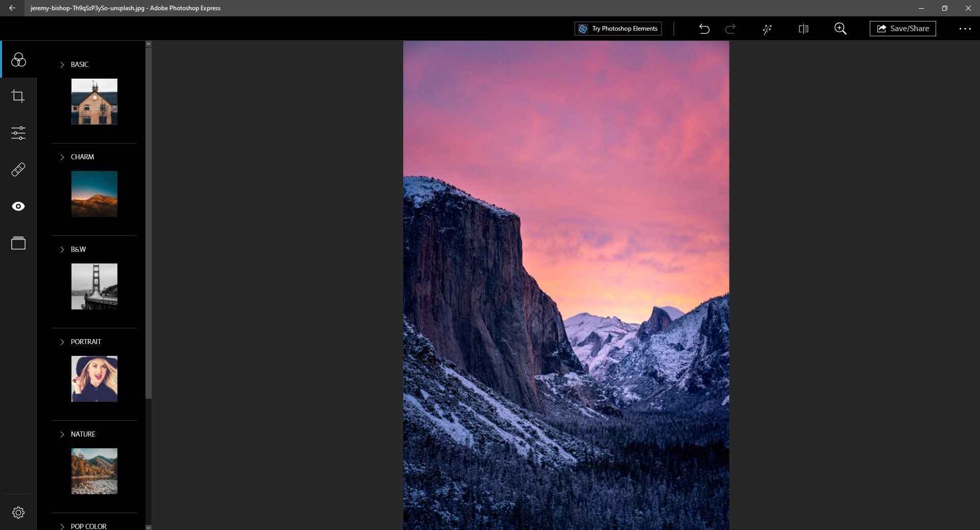This screenshot has height=530, width=980.
Task: Expand the CHARM looks category
Action: coord(62,157)
